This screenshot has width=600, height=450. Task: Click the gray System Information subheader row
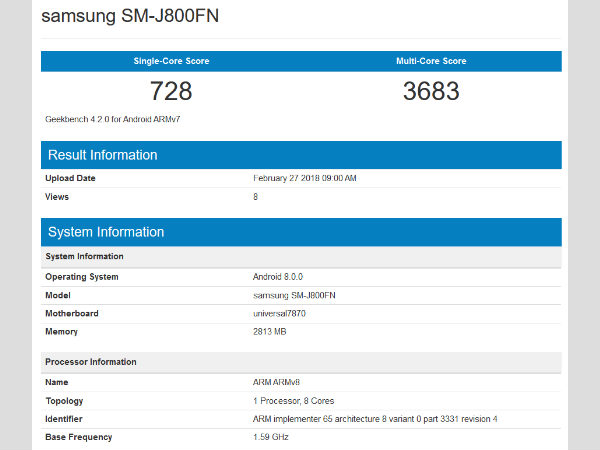(x=301, y=256)
